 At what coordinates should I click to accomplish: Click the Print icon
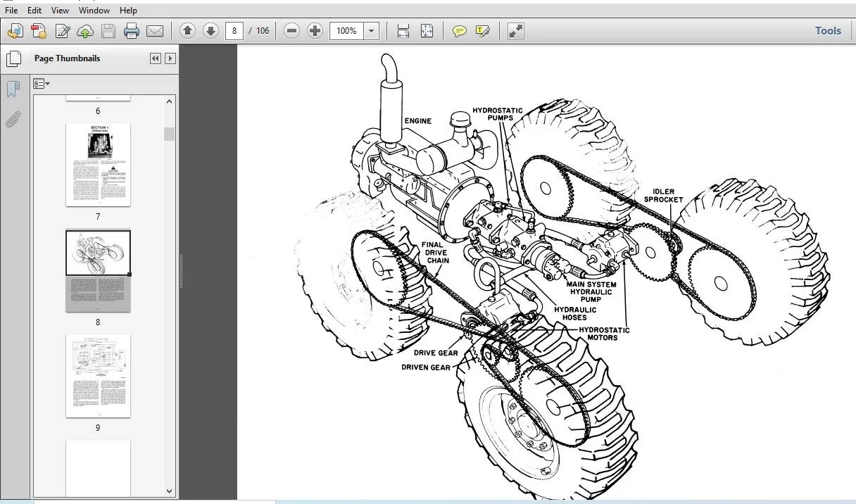pos(132,31)
